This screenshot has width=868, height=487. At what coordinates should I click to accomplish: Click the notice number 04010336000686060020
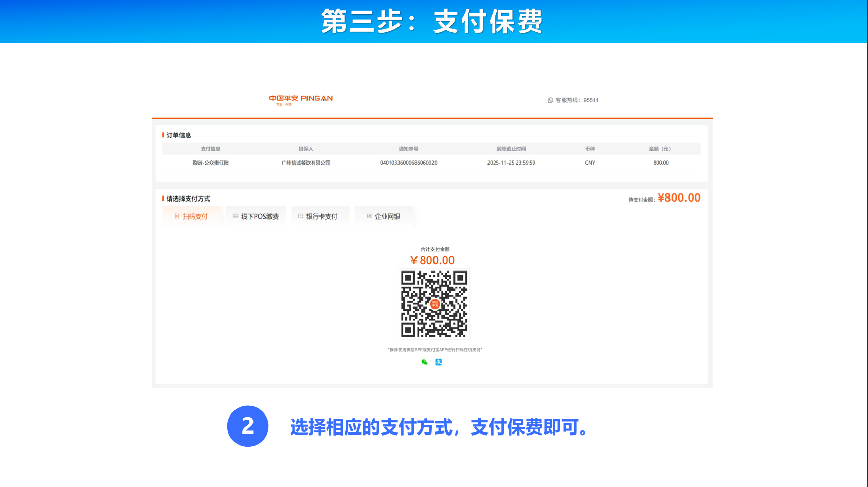(408, 163)
